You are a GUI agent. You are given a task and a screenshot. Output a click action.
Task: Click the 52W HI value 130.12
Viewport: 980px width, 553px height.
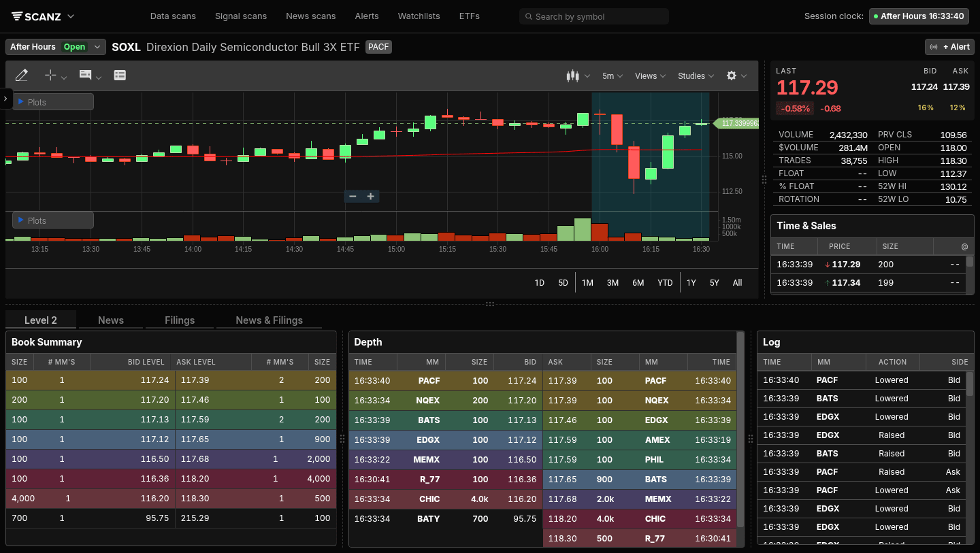[x=953, y=186]
